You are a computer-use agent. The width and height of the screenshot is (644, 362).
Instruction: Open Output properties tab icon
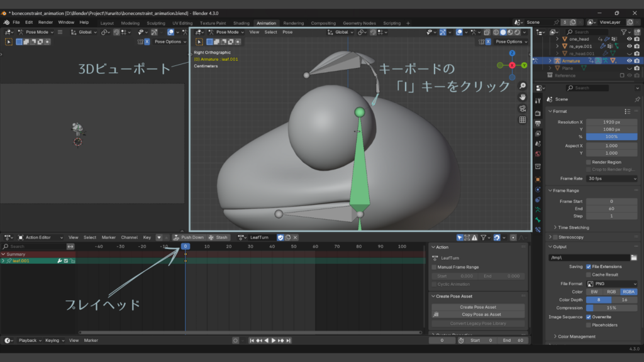point(538,123)
